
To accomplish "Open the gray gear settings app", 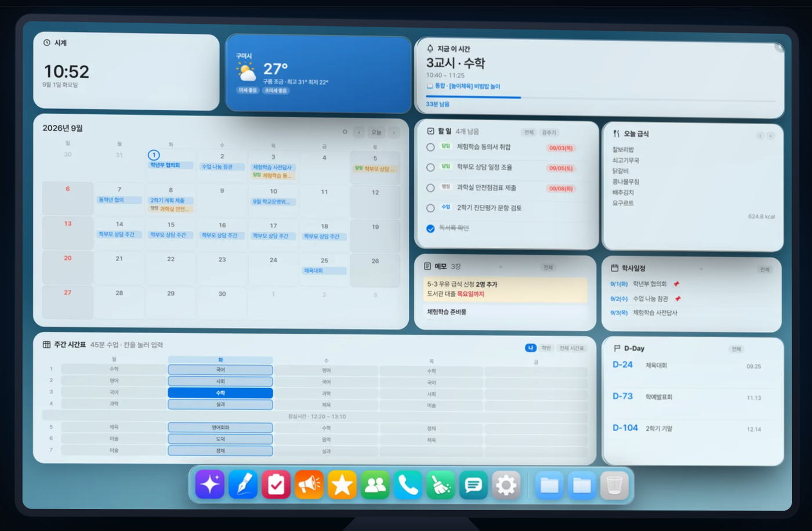I will click(506, 485).
